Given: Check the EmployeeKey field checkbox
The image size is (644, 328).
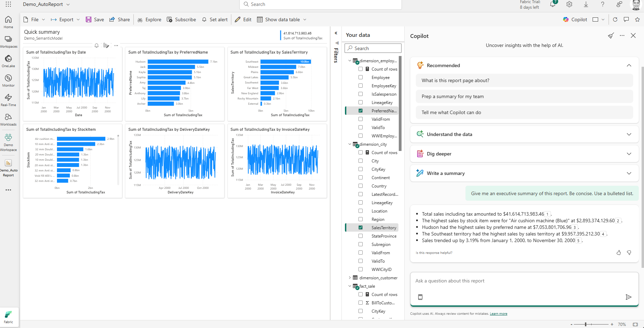Looking at the screenshot, I should pos(361,86).
